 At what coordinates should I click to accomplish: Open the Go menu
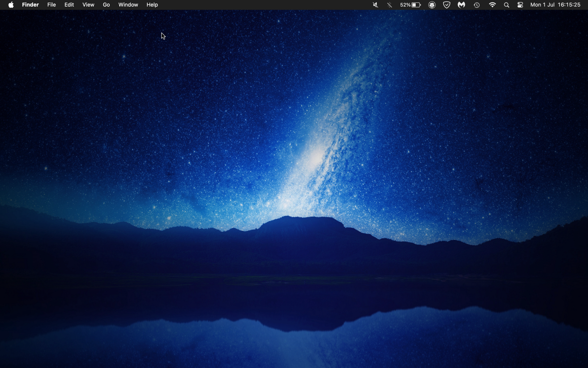tap(106, 5)
